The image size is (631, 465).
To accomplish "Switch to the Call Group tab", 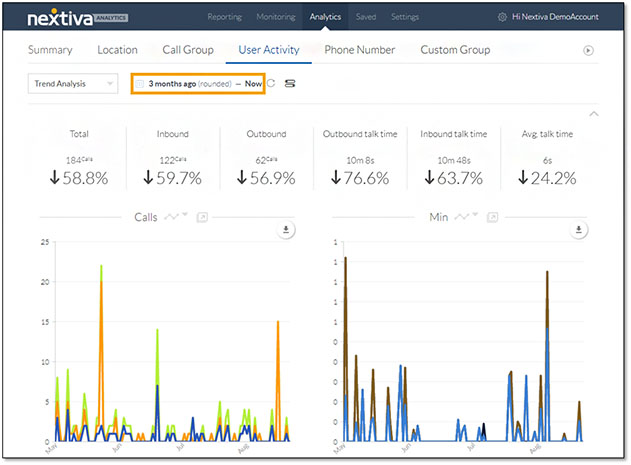I will click(x=188, y=50).
